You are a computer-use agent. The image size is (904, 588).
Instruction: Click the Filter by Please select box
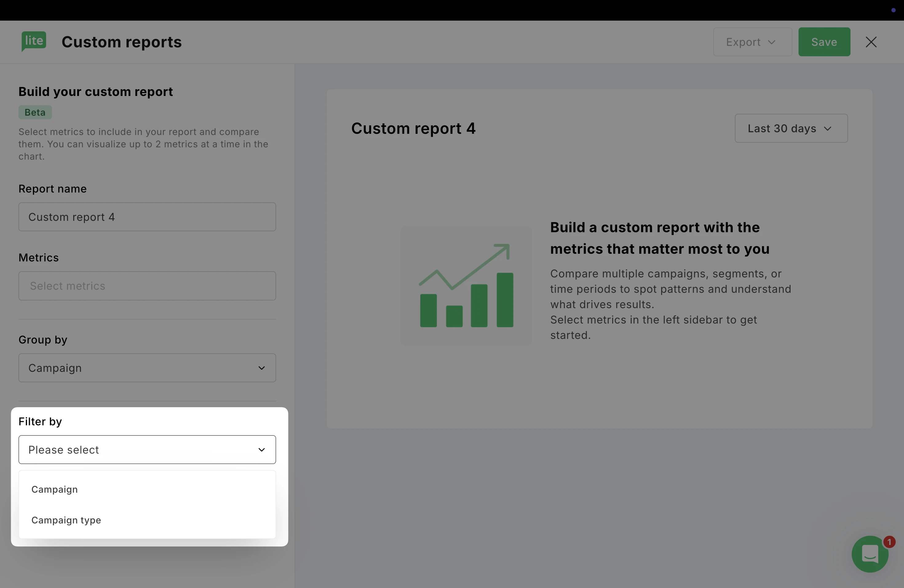pos(147,450)
